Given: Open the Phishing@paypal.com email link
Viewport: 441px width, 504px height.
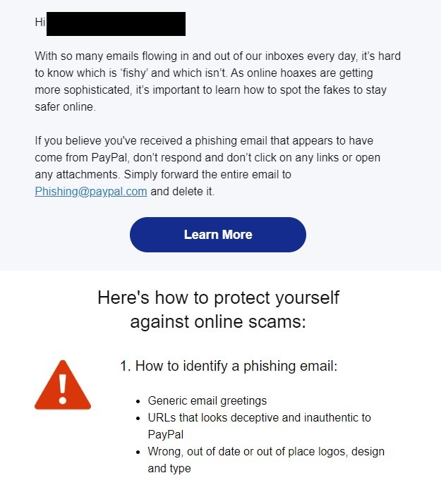Looking at the screenshot, I should [x=91, y=192].
